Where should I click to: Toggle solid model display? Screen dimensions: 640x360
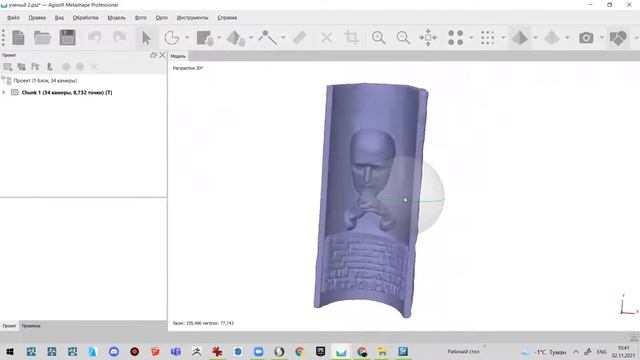coord(520,38)
